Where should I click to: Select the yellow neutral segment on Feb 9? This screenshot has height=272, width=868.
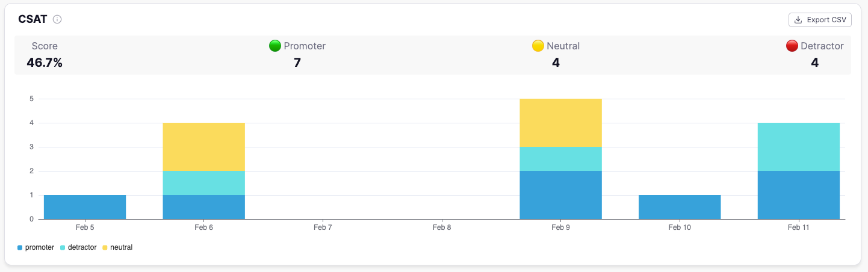[x=560, y=123]
